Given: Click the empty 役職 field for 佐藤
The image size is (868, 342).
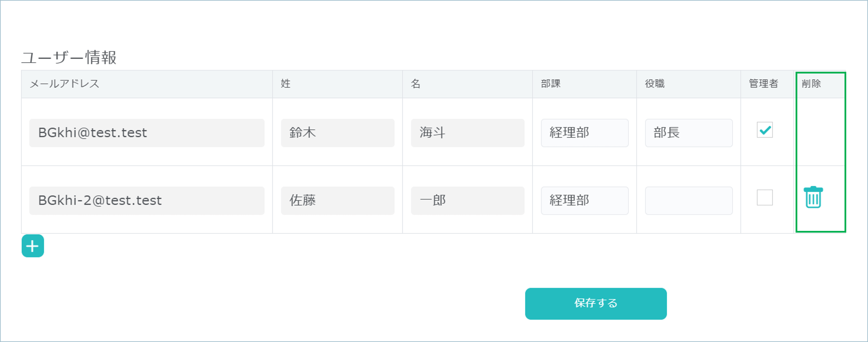Looking at the screenshot, I should click(688, 201).
